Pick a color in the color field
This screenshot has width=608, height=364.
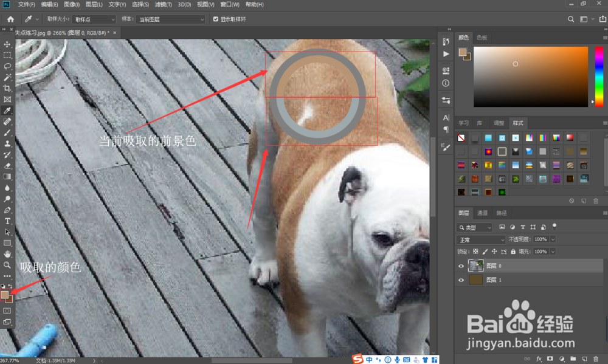(x=530, y=77)
